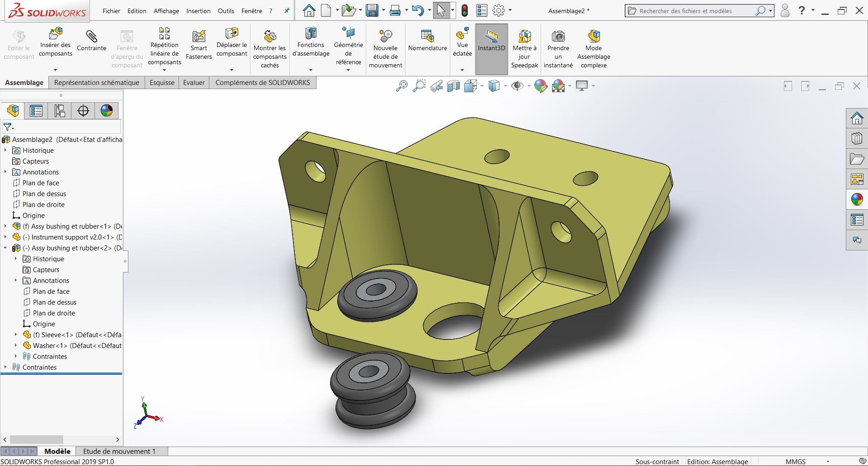Open Compléments de SOLIDWORKS tab
This screenshot has width=868, height=466.
coord(263,83)
